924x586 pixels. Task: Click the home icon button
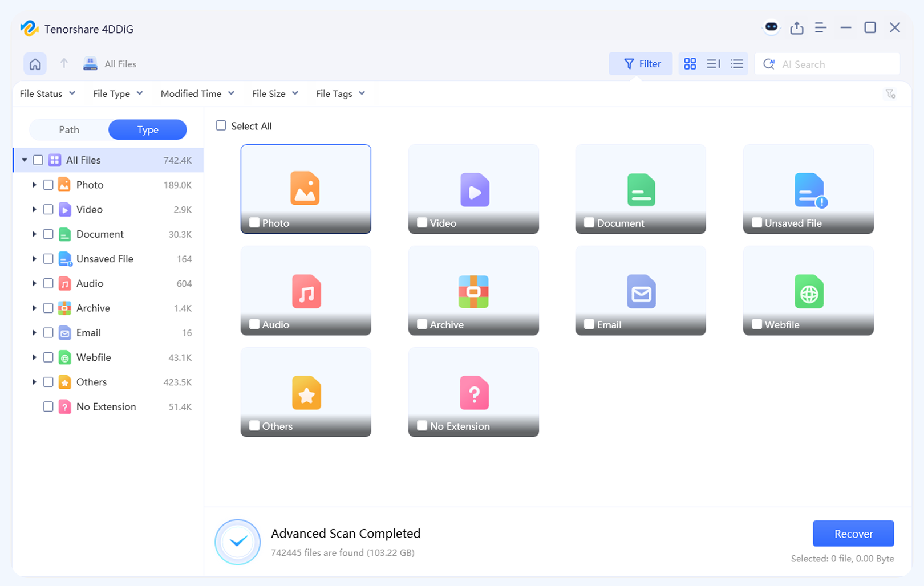(35, 64)
